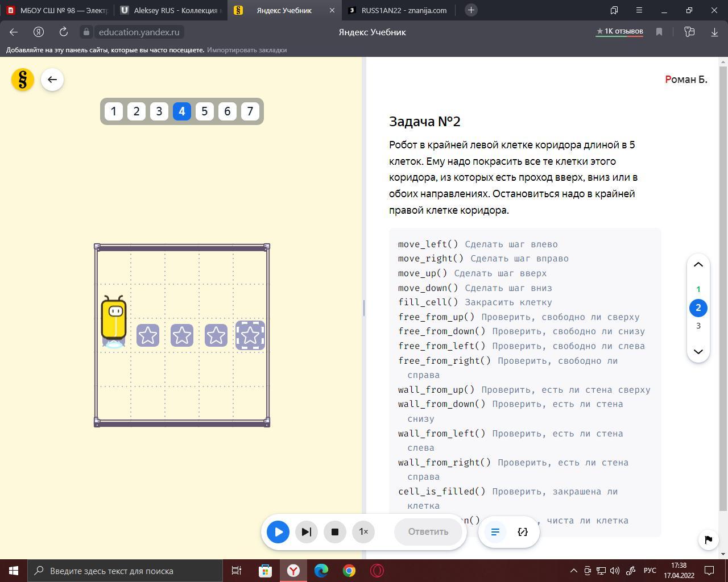Open browser extensions panel icon
The image size is (728, 582).
click(689, 32)
